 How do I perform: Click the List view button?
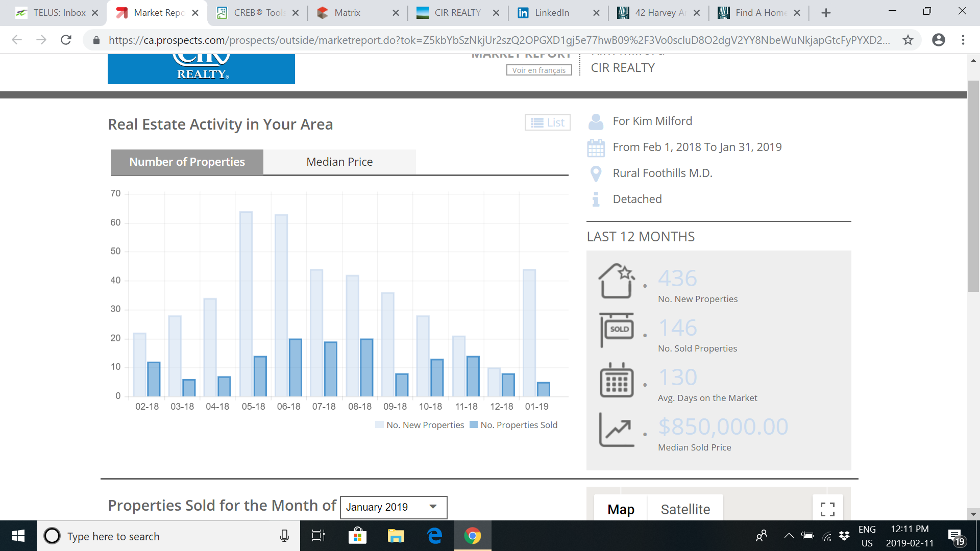(x=548, y=122)
